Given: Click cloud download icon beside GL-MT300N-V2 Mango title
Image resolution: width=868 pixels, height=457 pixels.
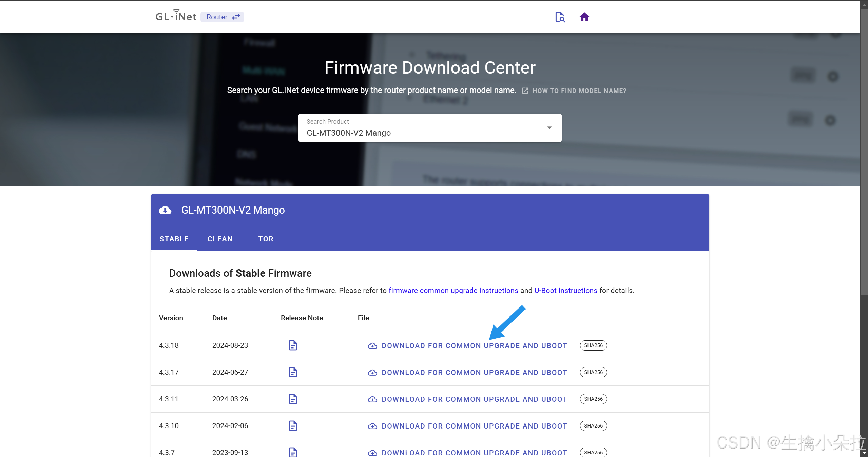Looking at the screenshot, I should tap(165, 210).
